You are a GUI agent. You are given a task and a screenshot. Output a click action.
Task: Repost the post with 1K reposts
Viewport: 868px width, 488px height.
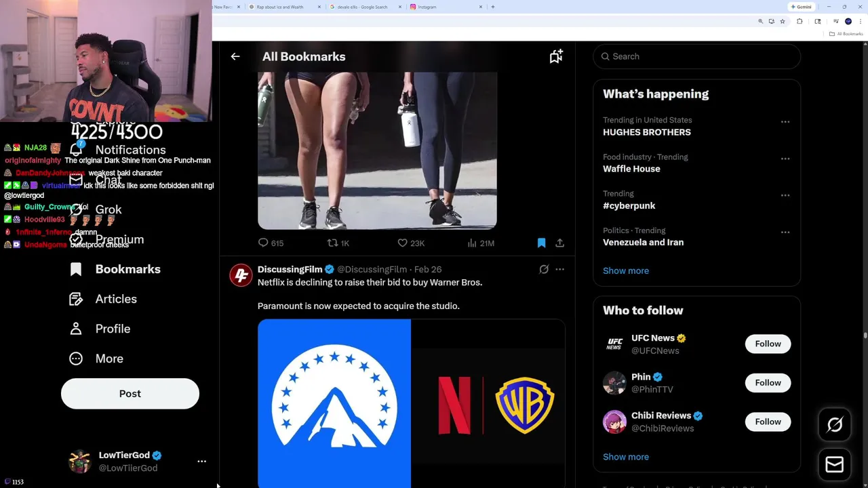click(x=338, y=243)
